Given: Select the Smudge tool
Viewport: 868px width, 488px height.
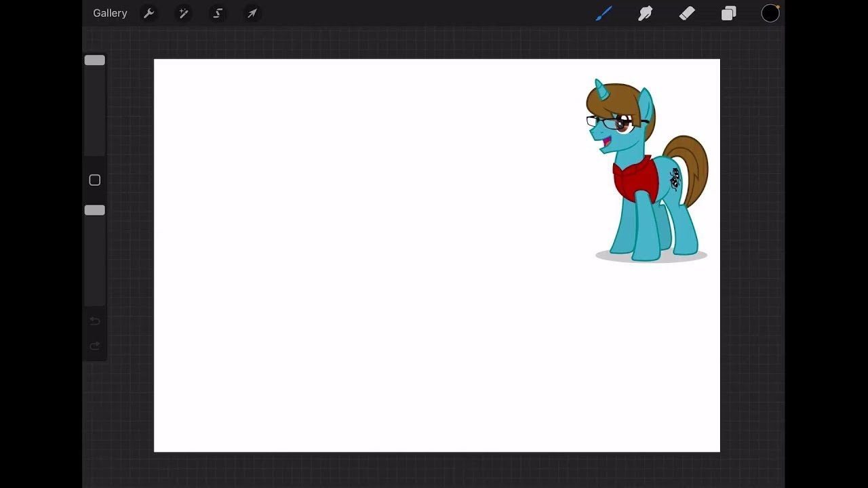Looking at the screenshot, I should point(646,14).
